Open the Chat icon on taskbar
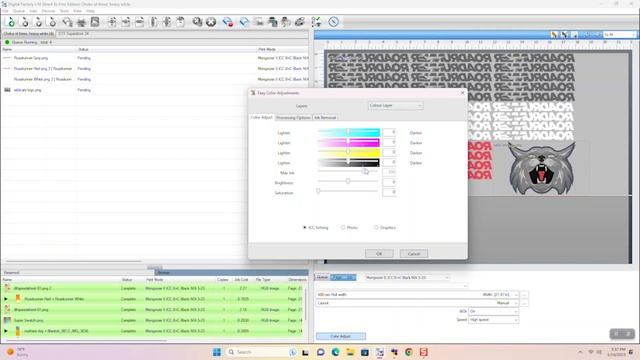 (x=321, y=352)
